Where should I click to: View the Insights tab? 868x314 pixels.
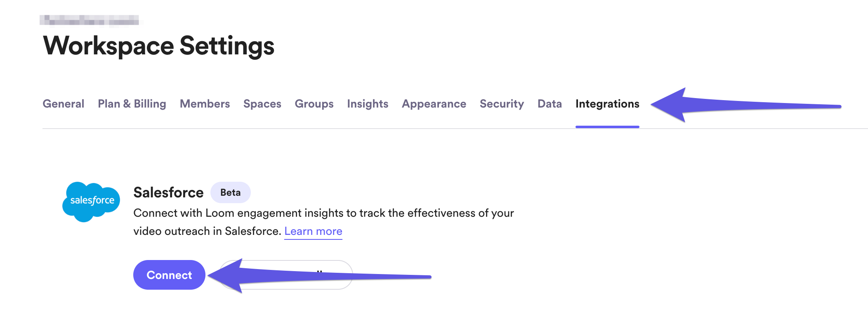(x=368, y=104)
